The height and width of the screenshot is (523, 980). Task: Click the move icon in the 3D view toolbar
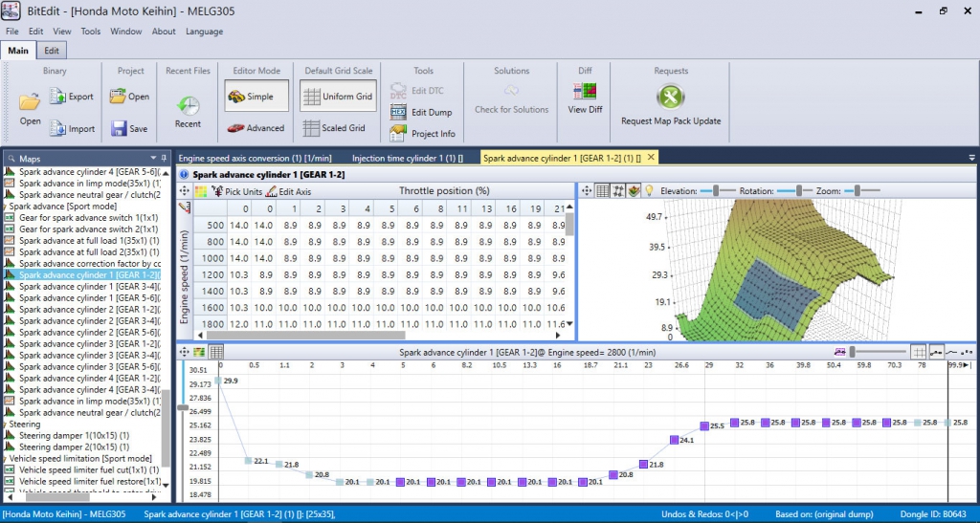[x=587, y=191]
